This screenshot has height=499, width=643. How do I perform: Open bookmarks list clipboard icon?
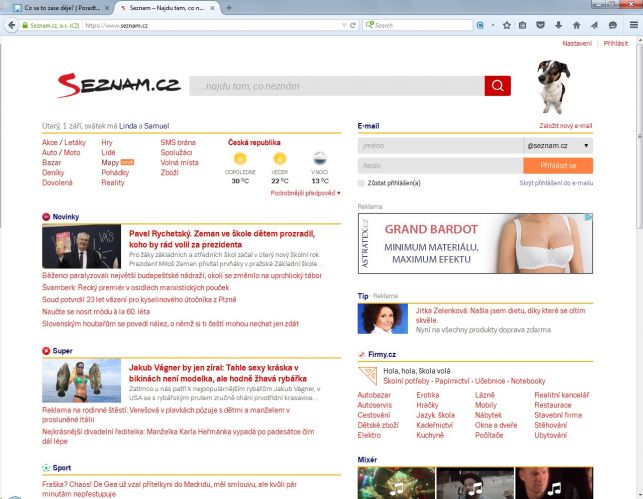pyautogui.click(x=522, y=25)
